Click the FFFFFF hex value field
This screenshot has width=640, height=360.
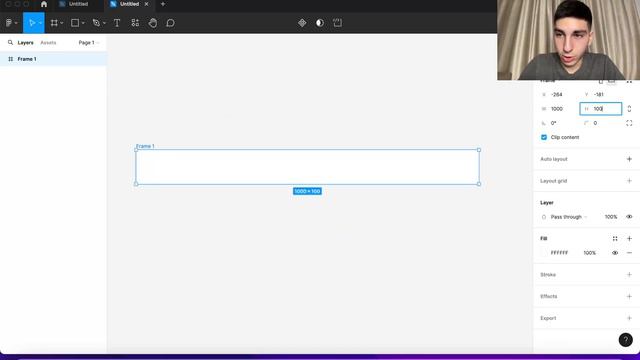pyautogui.click(x=559, y=253)
